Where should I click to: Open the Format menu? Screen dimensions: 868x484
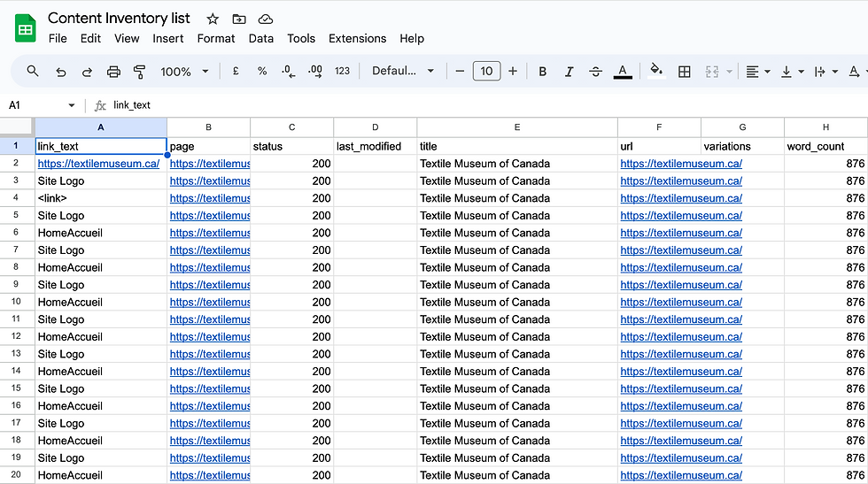point(216,39)
